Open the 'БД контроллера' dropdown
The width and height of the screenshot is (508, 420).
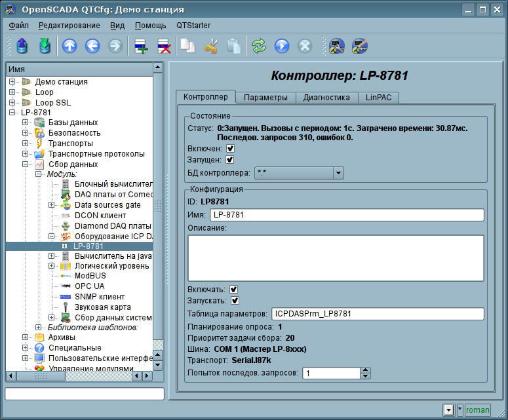(338, 173)
